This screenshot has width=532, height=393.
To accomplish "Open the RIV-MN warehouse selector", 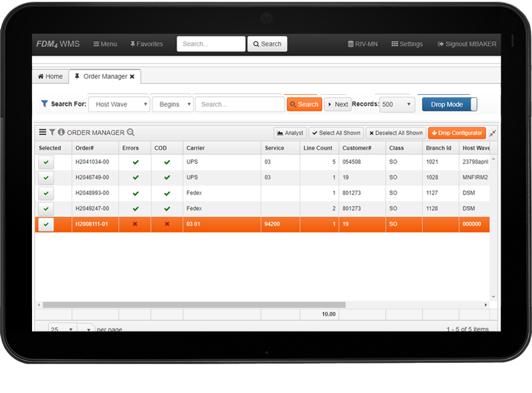I will (x=363, y=44).
